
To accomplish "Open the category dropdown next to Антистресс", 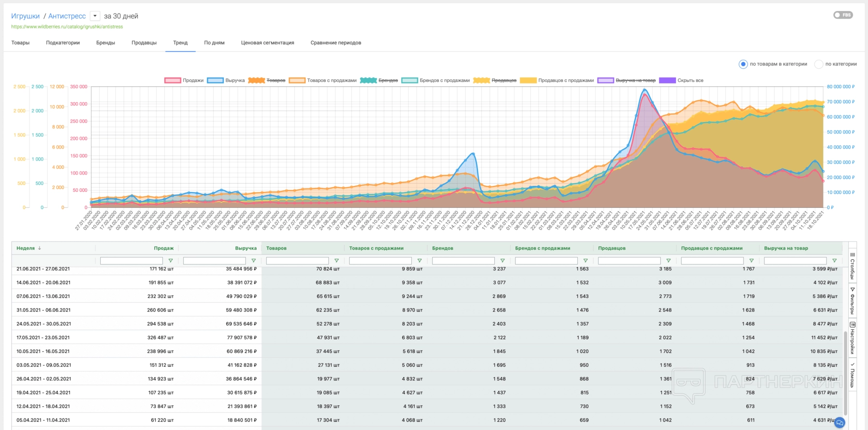I will tap(95, 16).
